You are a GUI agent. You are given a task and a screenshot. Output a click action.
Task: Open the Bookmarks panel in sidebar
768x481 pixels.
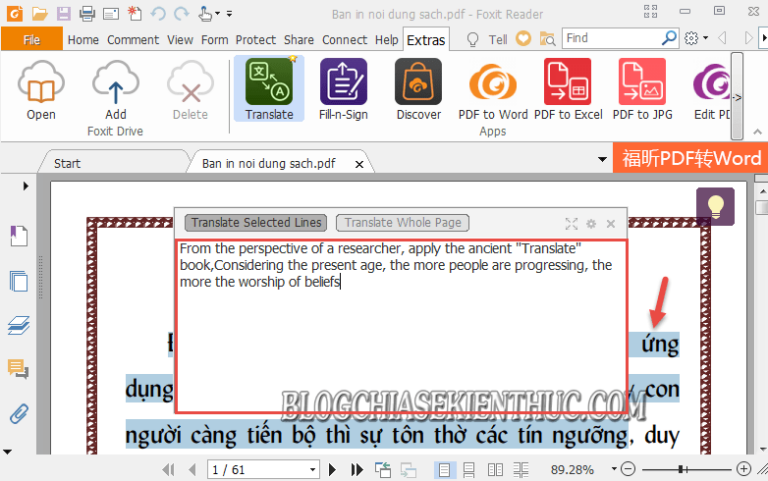(19, 236)
